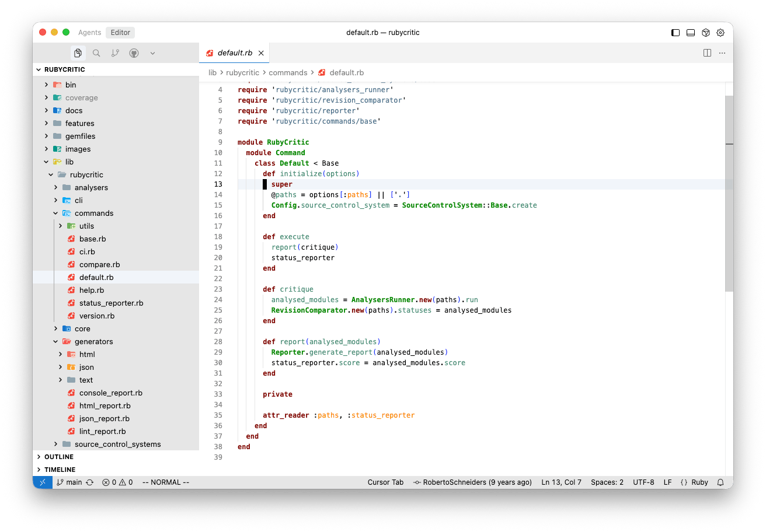Open the errors and warnings indicator

pos(117,482)
